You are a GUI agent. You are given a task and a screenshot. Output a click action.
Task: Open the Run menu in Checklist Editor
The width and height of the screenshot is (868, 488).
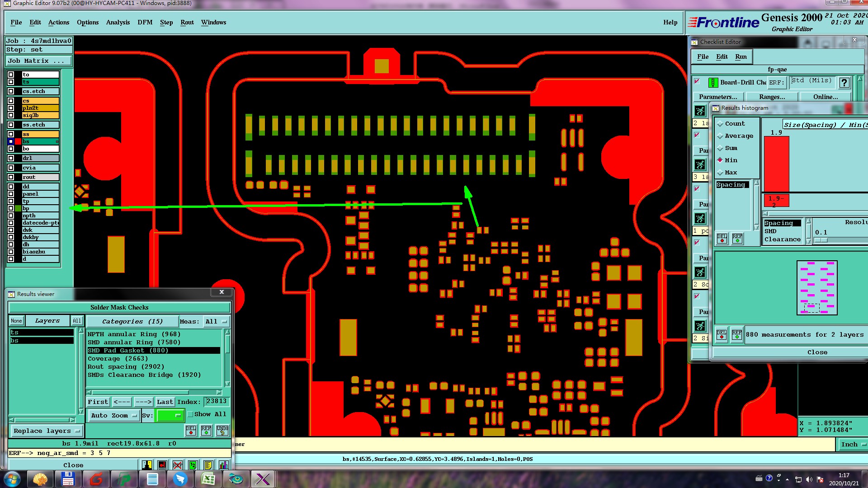(741, 57)
